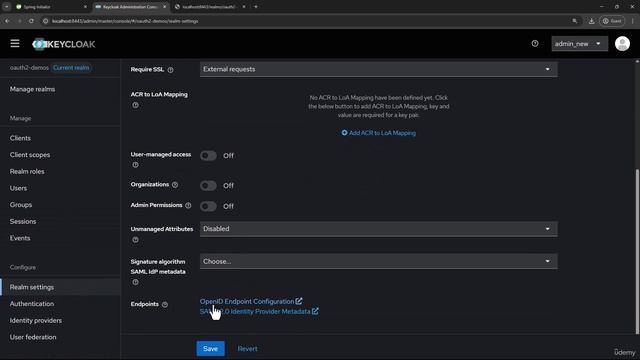The height and width of the screenshot is (360, 640).
Task: Switch to the Spring Initializr browser tab
Action: pyautogui.click(x=51, y=7)
